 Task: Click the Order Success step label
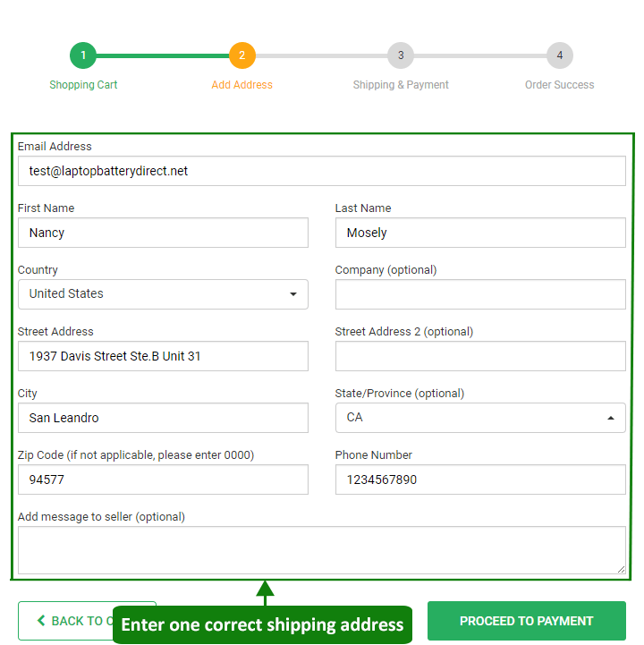pos(559,85)
